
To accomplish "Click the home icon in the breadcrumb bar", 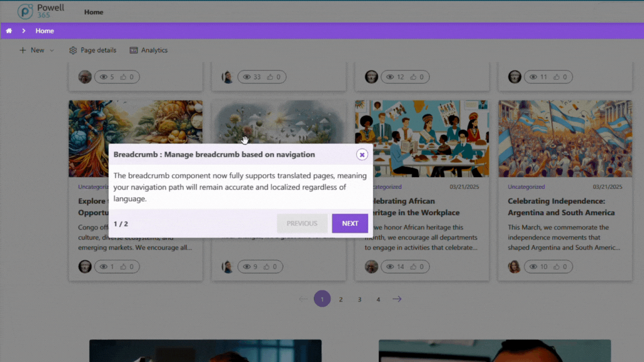I will (9, 31).
